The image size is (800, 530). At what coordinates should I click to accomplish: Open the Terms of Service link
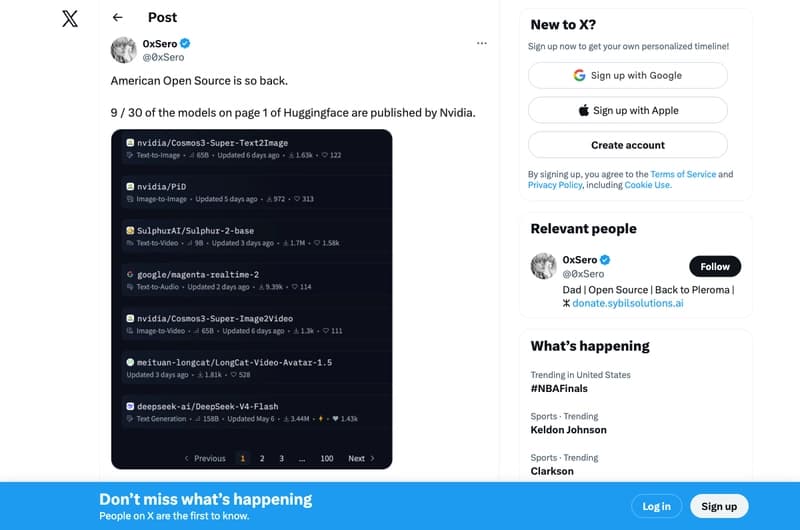683,174
